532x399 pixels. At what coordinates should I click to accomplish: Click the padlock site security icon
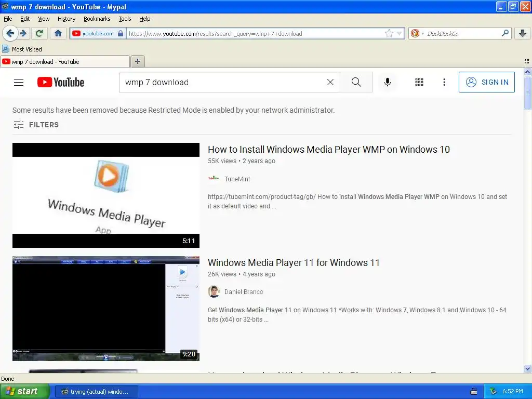point(121,33)
